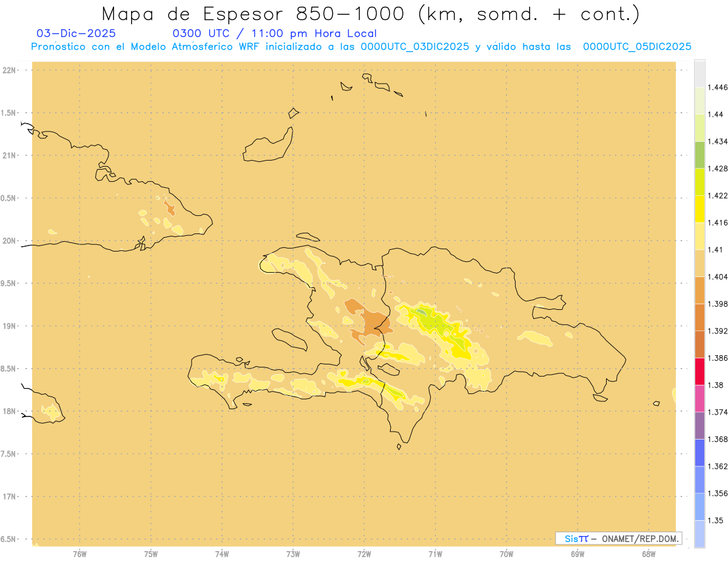Click the date label '03-Dic-2025'
Viewport: 728px width, 562px height.
(x=76, y=33)
